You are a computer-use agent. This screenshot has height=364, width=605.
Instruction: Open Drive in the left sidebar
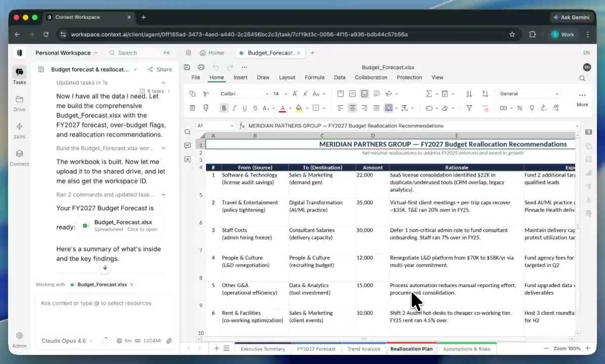coord(19,103)
